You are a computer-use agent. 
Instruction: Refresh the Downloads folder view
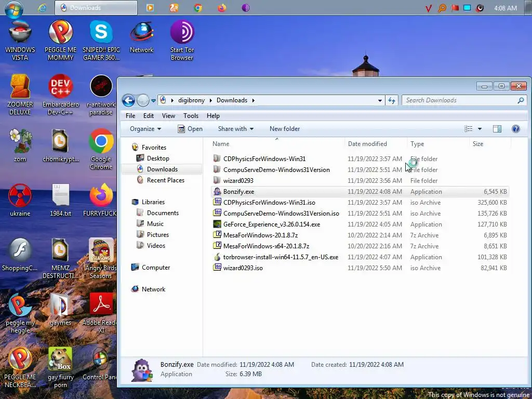(392, 100)
